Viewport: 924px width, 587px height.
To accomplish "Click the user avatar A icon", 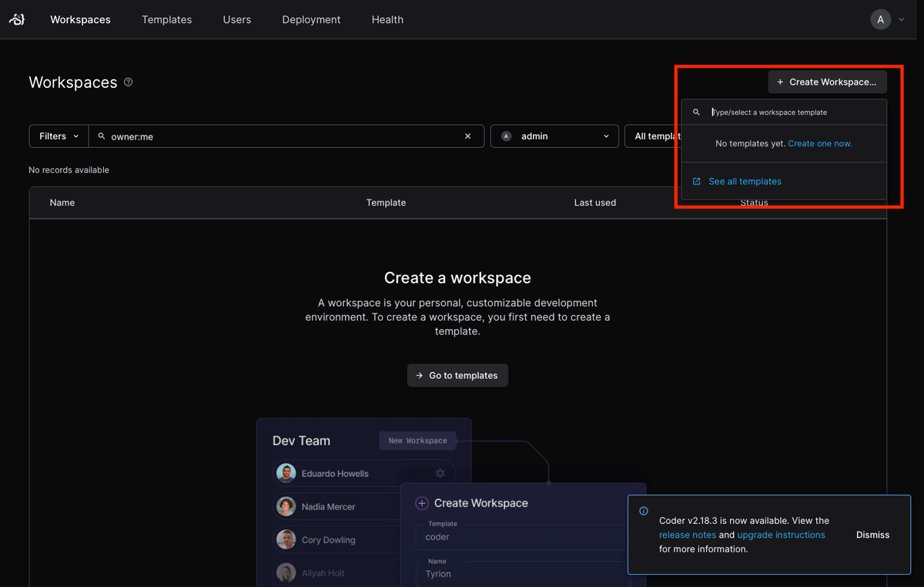I will pyautogui.click(x=880, y=19).
